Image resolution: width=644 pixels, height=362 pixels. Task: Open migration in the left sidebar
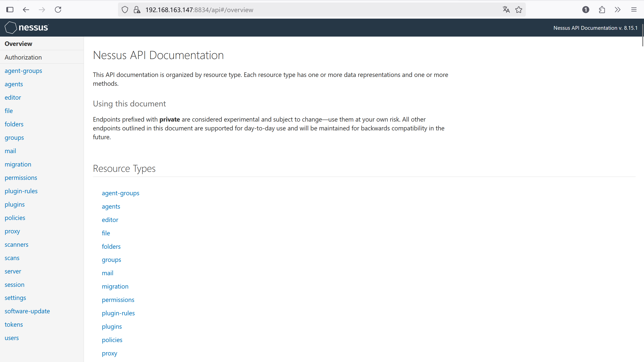[x=18, y=164]
